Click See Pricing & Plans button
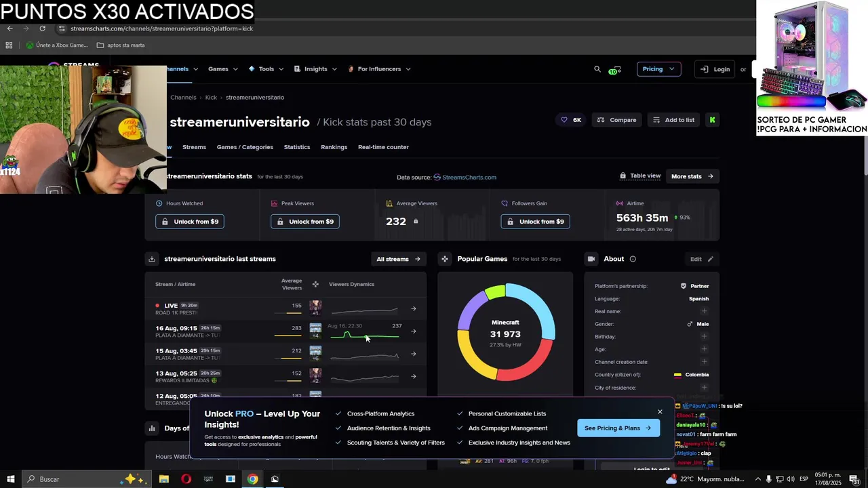 (618, 428)
